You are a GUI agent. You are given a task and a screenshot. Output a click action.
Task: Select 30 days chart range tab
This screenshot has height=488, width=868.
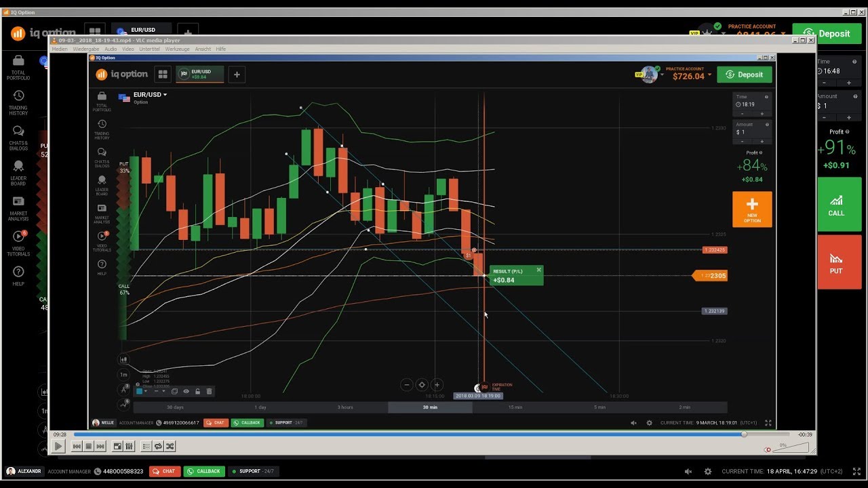176,407
